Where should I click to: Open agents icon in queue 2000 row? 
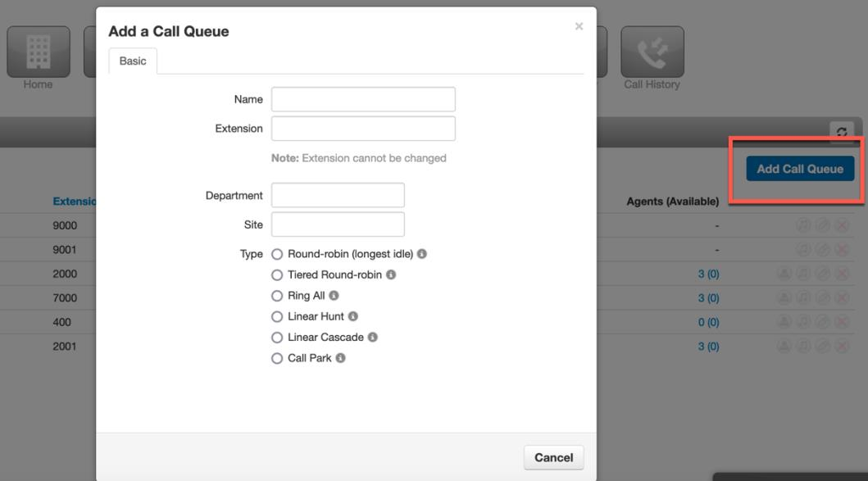[784, 274]
